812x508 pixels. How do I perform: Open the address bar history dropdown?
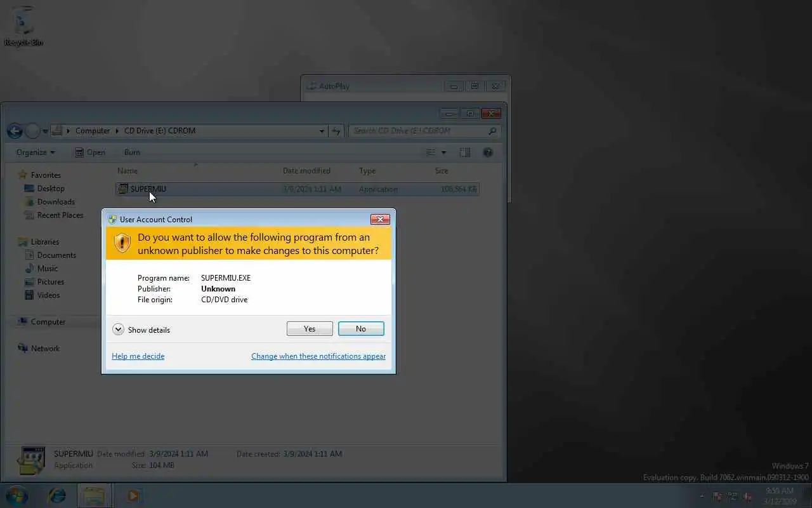[x=322, y=131]
